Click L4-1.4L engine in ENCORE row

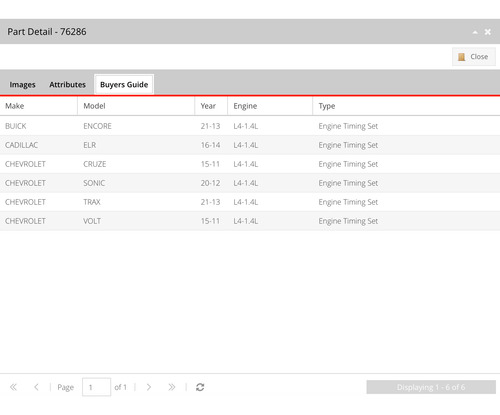coord(246,126)
